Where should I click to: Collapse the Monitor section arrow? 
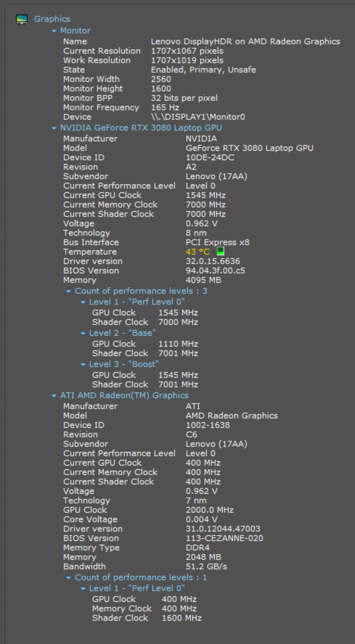click(x=54, y=31)
